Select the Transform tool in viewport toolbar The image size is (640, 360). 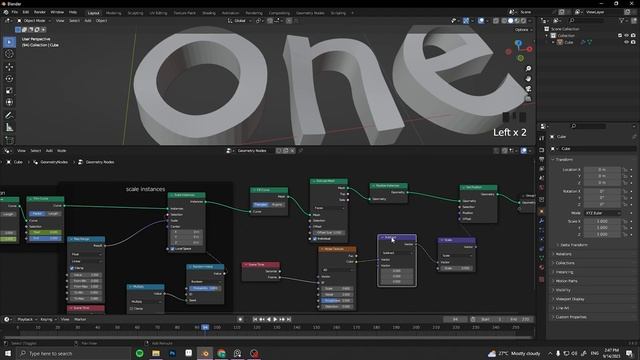9,102
